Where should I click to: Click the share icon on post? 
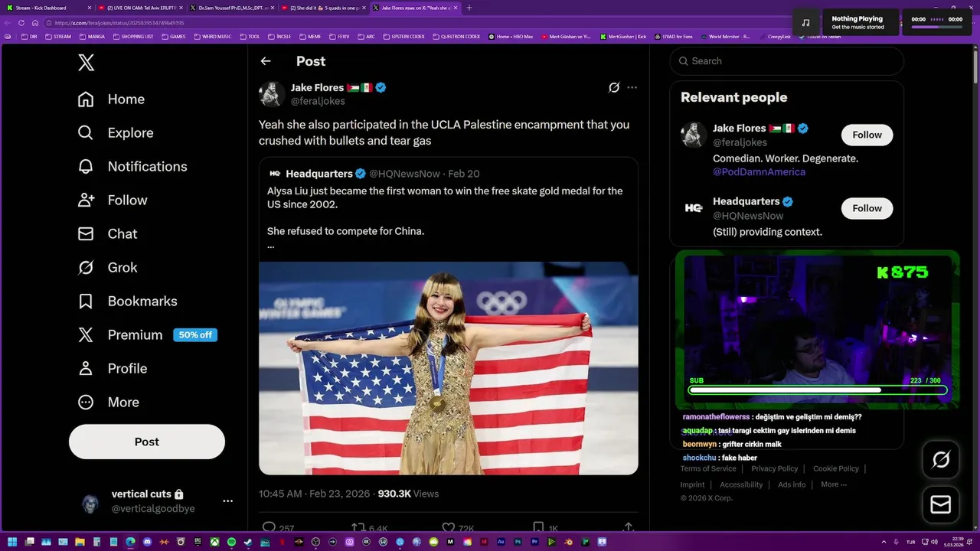pyautogui.click(x=629, y=528)
